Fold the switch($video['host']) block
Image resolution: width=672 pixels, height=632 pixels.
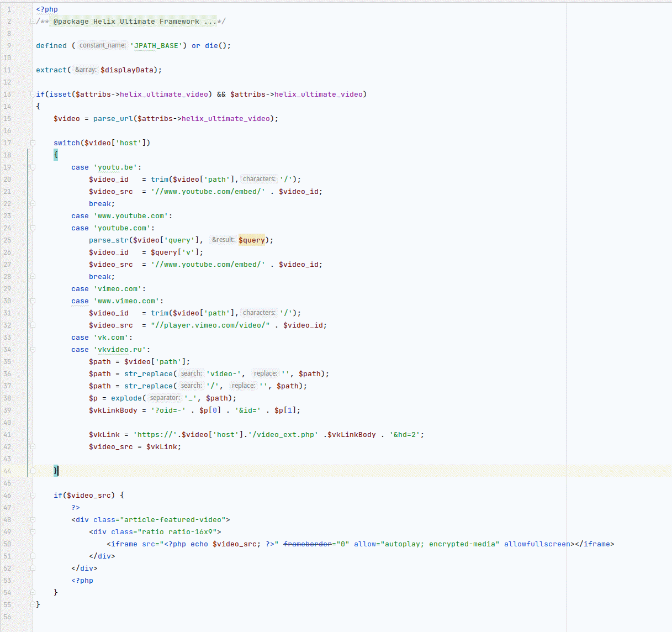(x=33, y=143)
